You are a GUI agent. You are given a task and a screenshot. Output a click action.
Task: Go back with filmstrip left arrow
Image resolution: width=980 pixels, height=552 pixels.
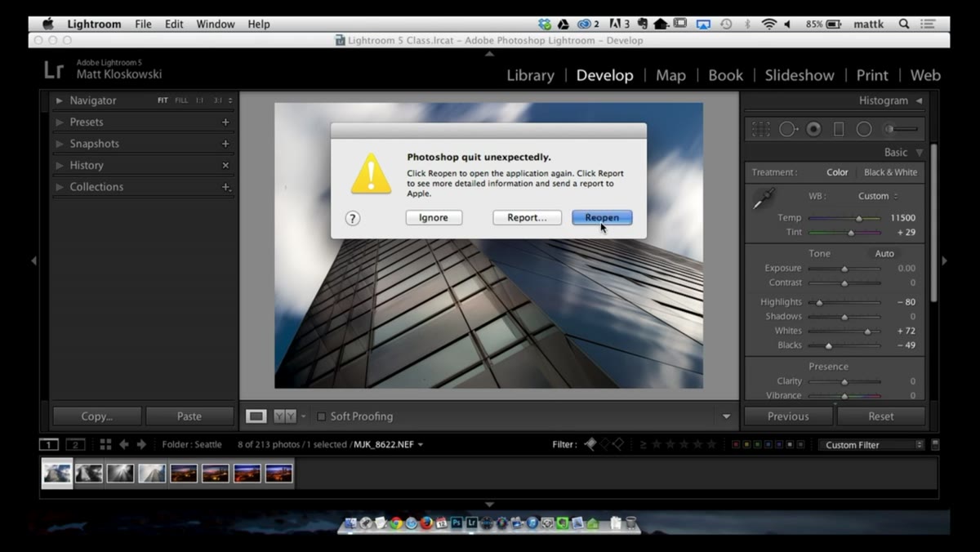pyautogui.click(x=124, y=444)
